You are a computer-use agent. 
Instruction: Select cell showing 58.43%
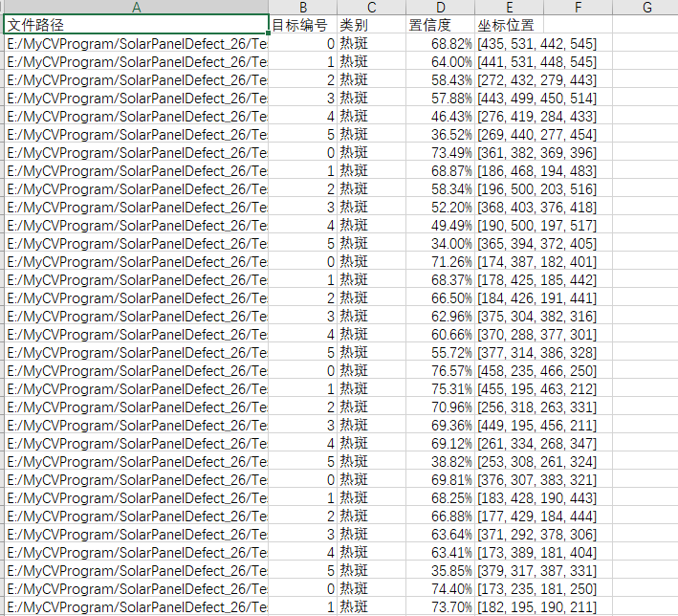pos(440,79)
